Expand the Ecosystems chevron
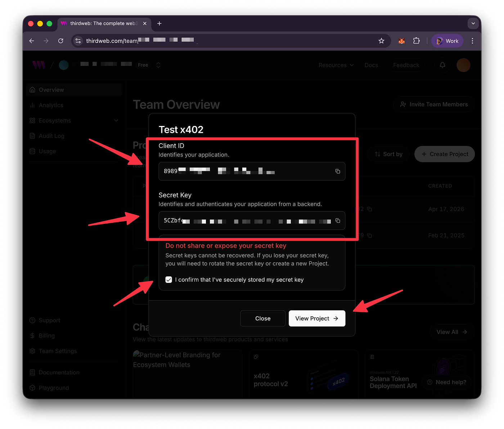Screen dimensions: 504x429 pos(116,121)
